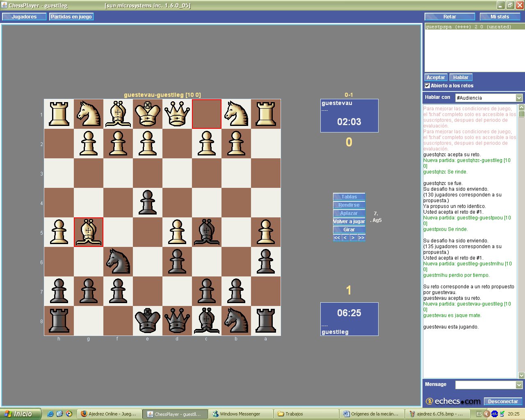Screen dimensions: 525x420
Task: Click the Hablar button
Action: [x=461, y=78]
